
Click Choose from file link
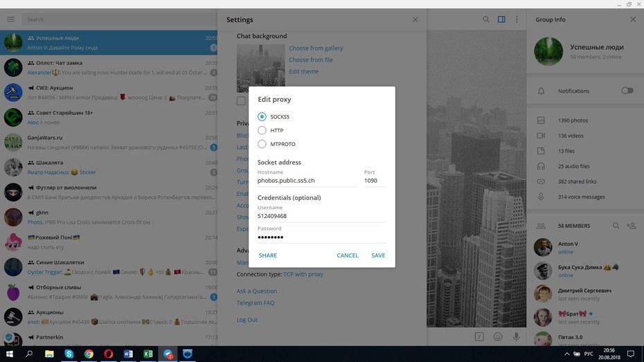[311, 60]
